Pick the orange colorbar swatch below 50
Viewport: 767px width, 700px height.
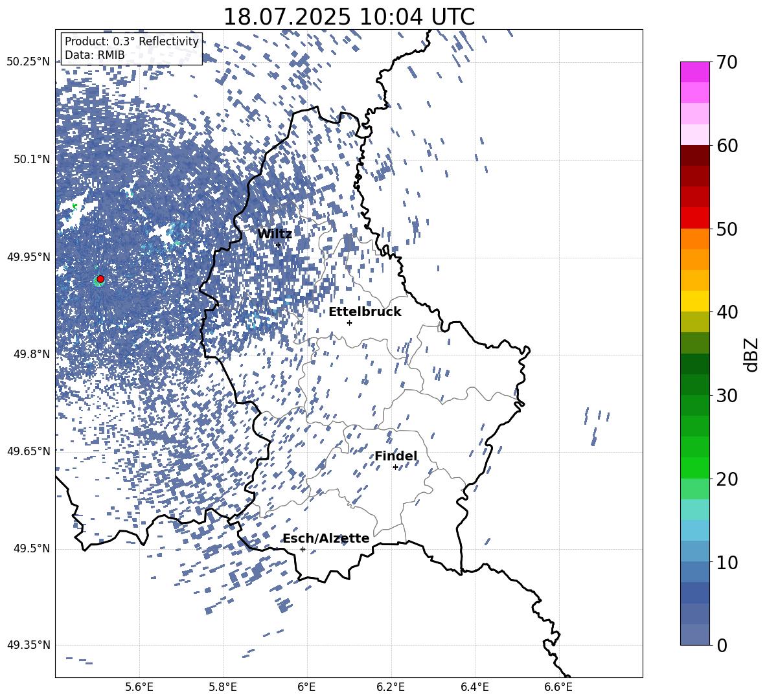point(695,239)
